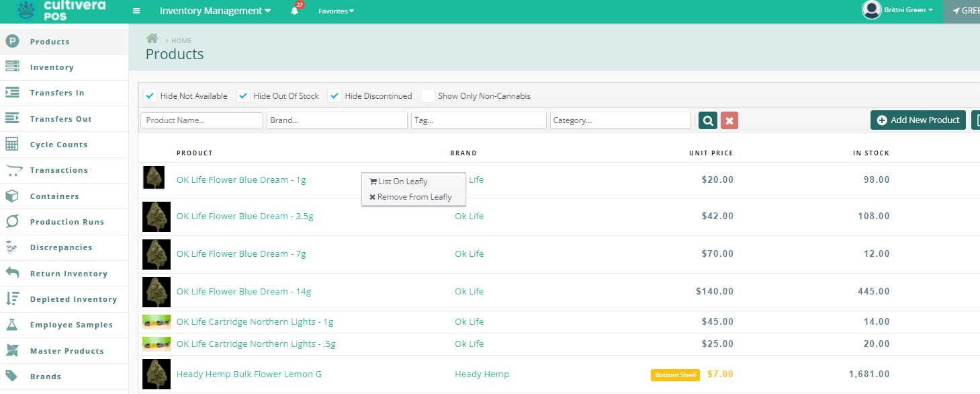Open Cycle Counts from the sidebar
980x394 pixels.
point(58,145)
